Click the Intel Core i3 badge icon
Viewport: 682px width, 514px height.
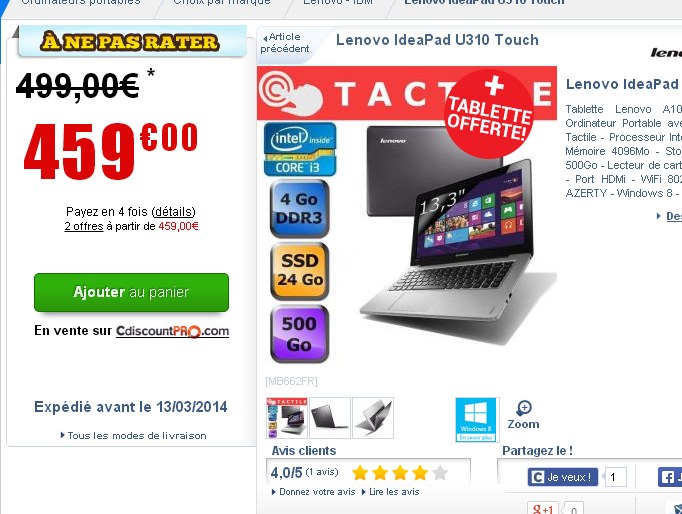(x=300, y=149)
